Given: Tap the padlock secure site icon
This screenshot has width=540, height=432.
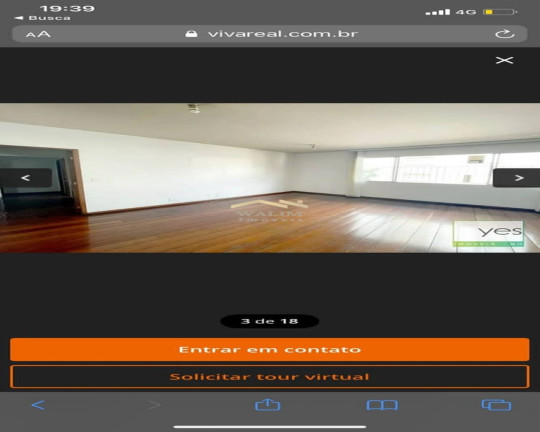Looking at the screenshot, I should [191, 34].
